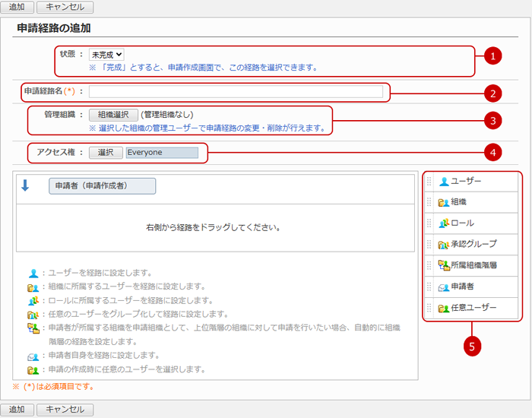The height and width of the screenshot is (418, 532).
Task: Focus the 申請経路名 text field
Action: tap(236, 92)
